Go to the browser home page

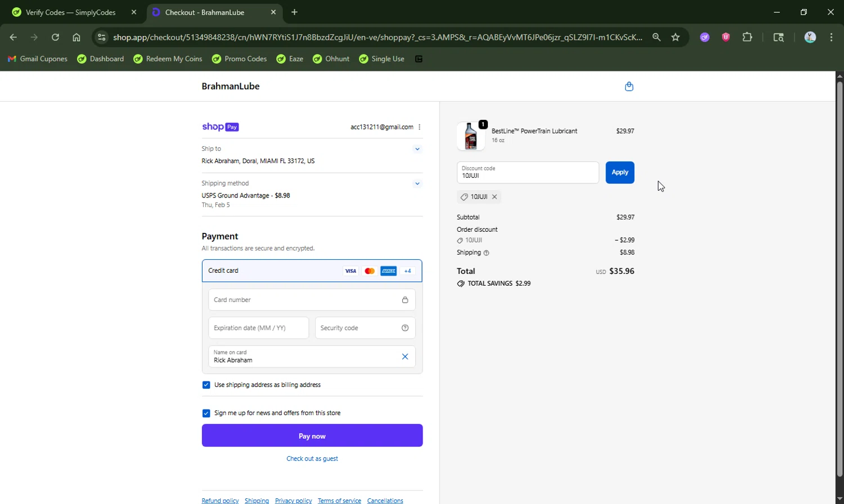pyautogui.click(x=77, y=37)
